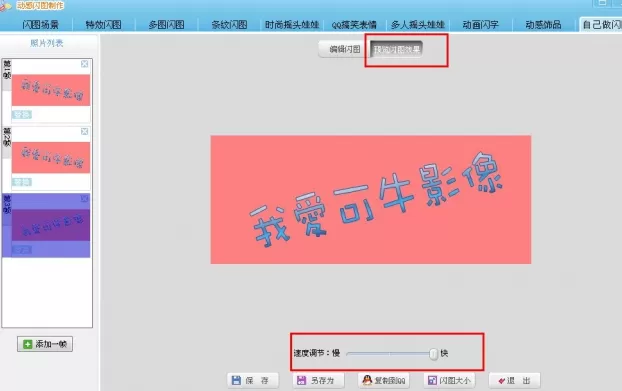This screenshot has width=622, height=391.
Task: Remove frame 1 with its X icon
Action: (84, 64)
